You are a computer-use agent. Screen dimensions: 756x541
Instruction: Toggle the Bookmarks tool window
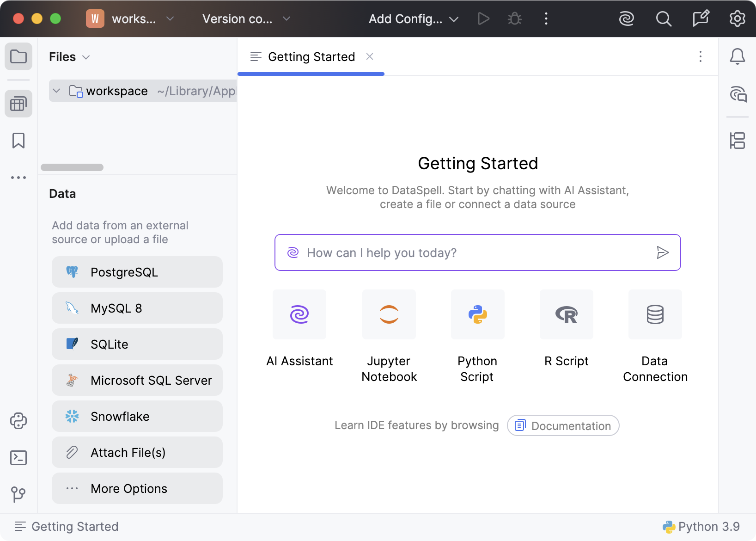click(18, 141)
